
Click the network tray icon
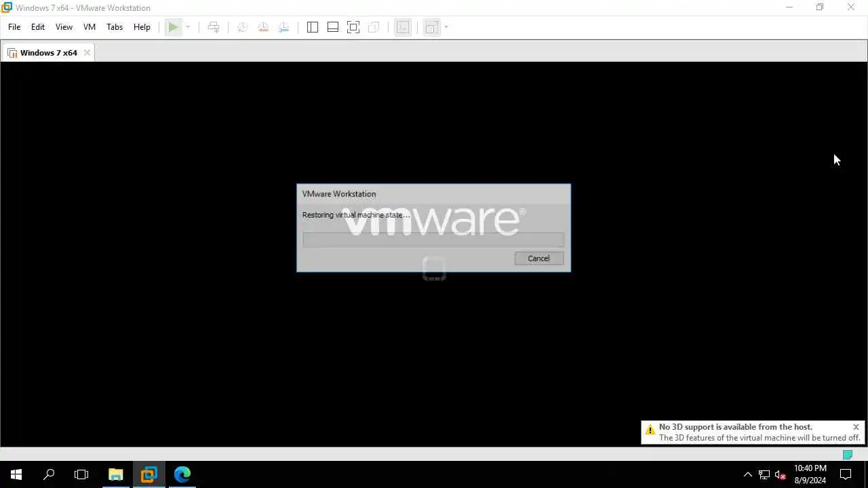tap(764, 474)
